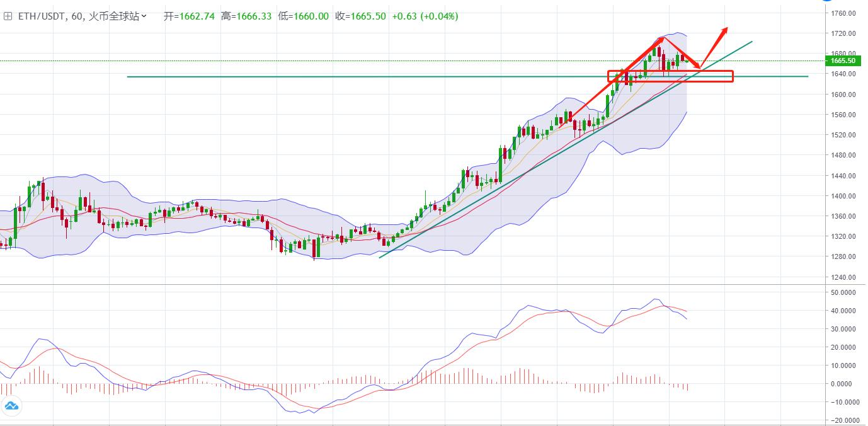The height and width of the screenshot is (426, 868).
Task: Click the ETH/USDT, 60 symbol title
Action: tap(52, 16)
